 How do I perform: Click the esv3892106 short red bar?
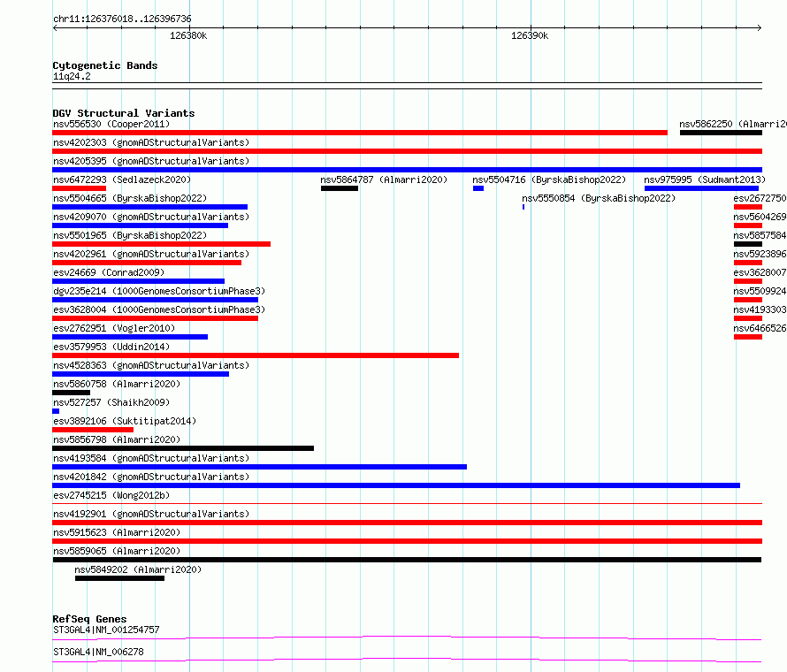(x=93, y=430)
